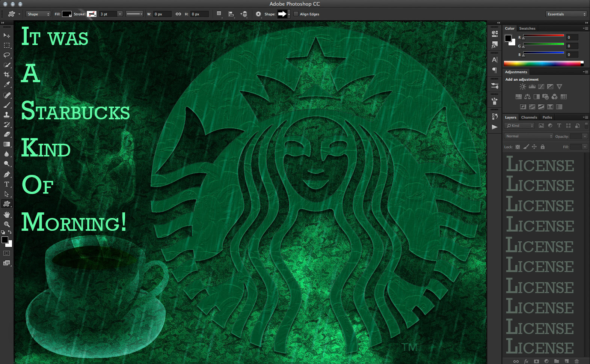The height and width of the screenshot is (364, 590).
Task: Open the custom Shape picker dropdown
Action: pyautogui.click(x=289, y=14)
